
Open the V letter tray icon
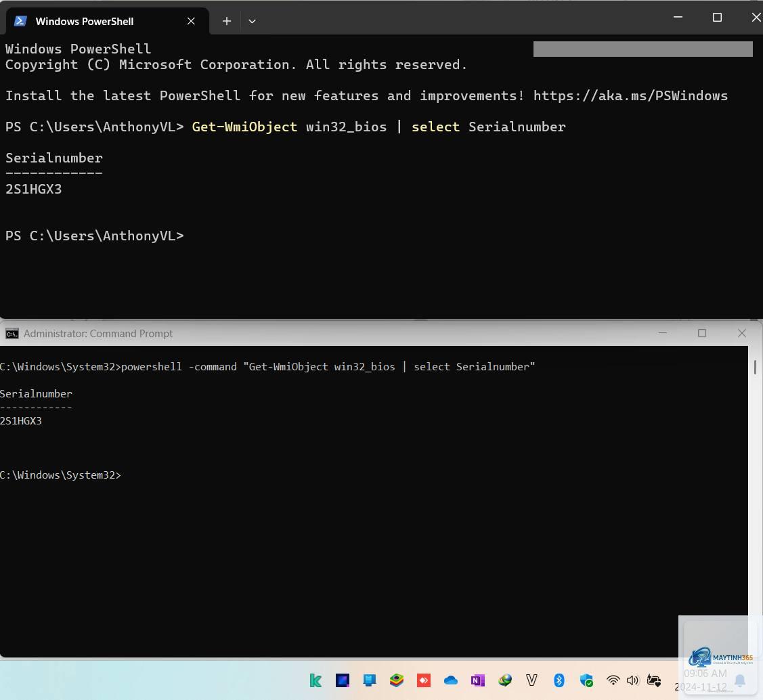532,680
